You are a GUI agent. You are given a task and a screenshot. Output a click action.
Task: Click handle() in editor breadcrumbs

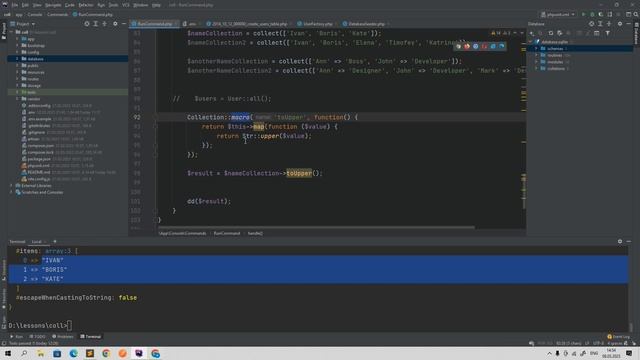coord(255,233)
